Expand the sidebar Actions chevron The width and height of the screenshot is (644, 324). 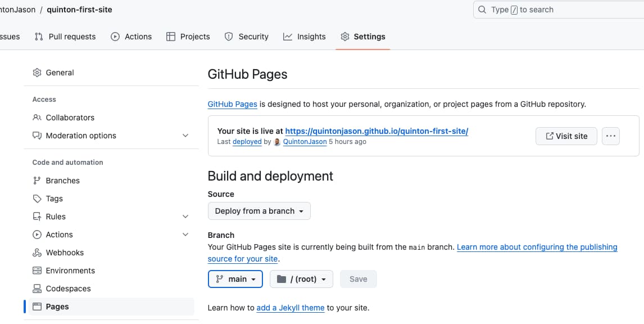[x=185, y=235]
